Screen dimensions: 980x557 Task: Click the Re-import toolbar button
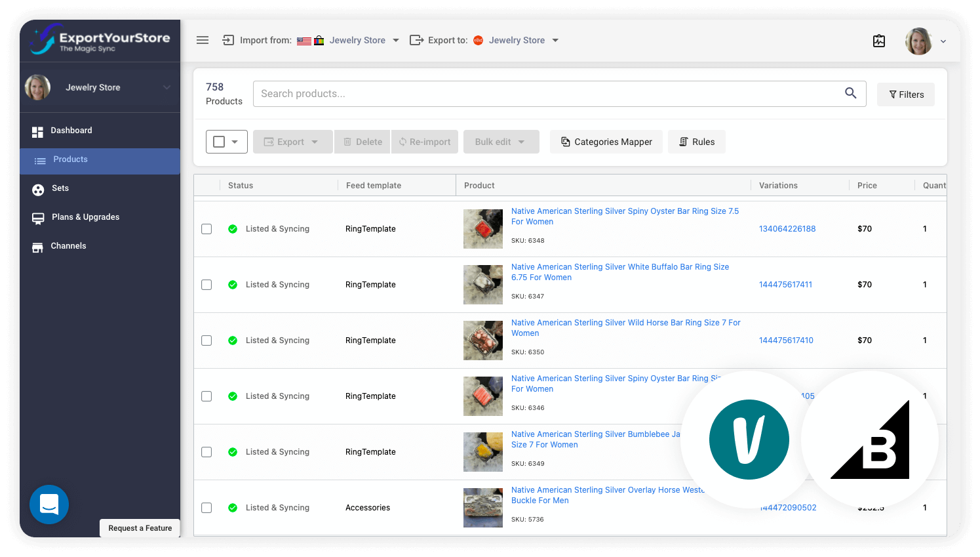424,141
